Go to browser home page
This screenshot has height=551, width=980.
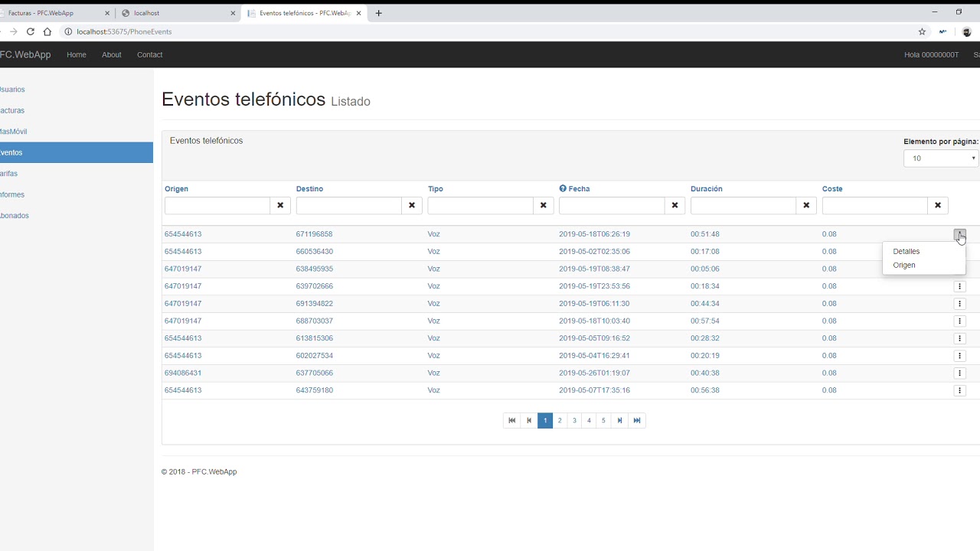click(x=47, y=31)
